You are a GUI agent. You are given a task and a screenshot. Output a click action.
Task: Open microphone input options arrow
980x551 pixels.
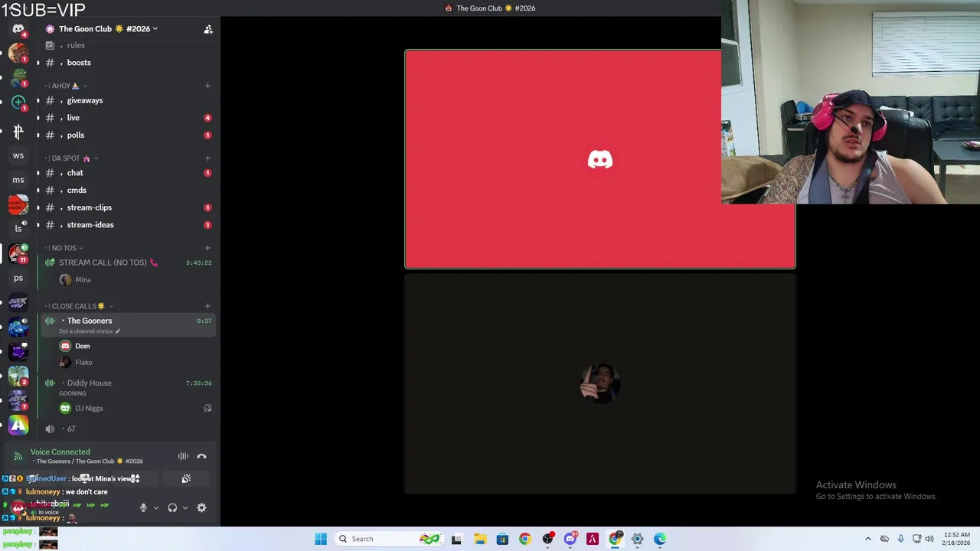(156, 507)
